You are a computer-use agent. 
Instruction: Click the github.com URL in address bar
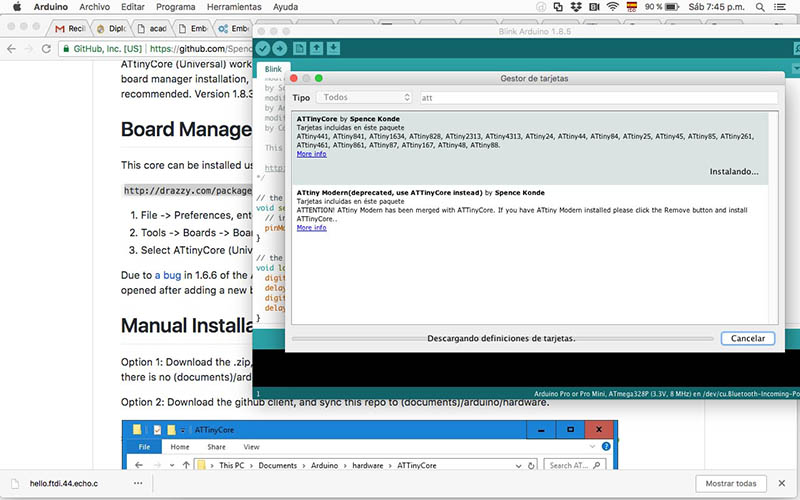click(201, 49)
